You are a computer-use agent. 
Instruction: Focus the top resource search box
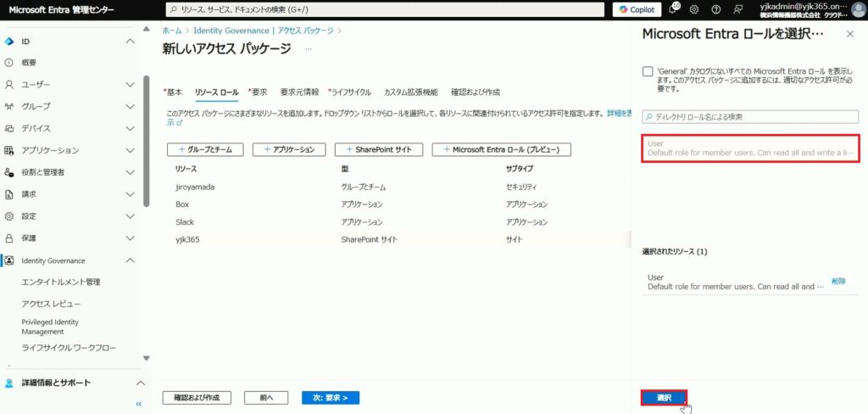point(386,9)
